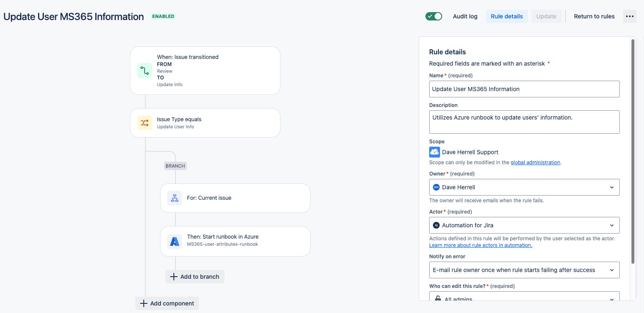The image size is (644, 313).
Task: Select the Start runbook in Azure action card
Action: pos(235,241)
